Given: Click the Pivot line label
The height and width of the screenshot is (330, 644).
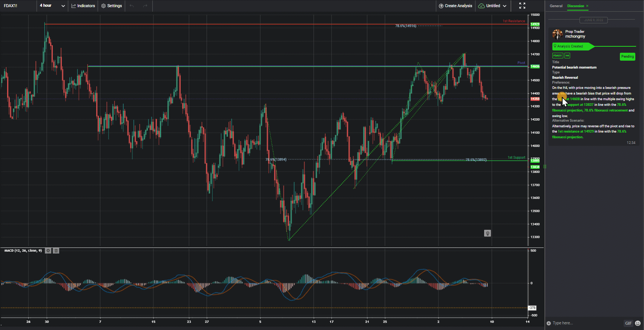Looking at the screenshot, I should (521, 63).
